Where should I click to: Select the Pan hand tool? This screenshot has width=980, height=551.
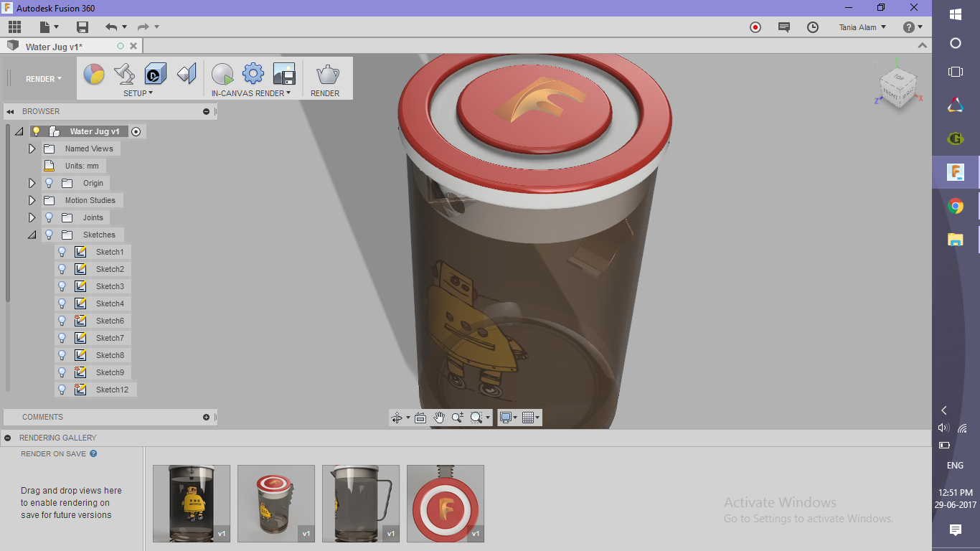pos(439,418)
